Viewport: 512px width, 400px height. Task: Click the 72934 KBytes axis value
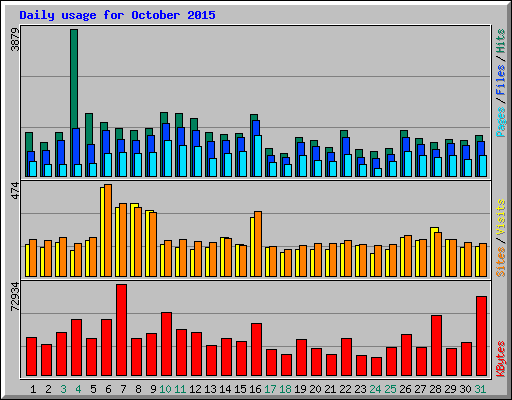(15, 297)
